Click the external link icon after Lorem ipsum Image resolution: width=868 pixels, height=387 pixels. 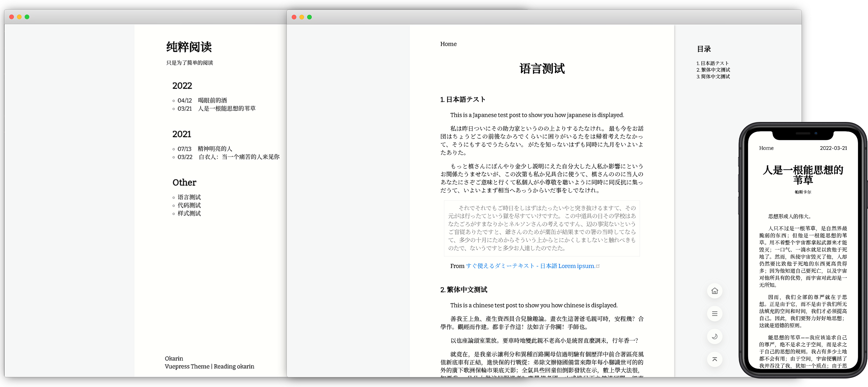[x=598, y=266]
